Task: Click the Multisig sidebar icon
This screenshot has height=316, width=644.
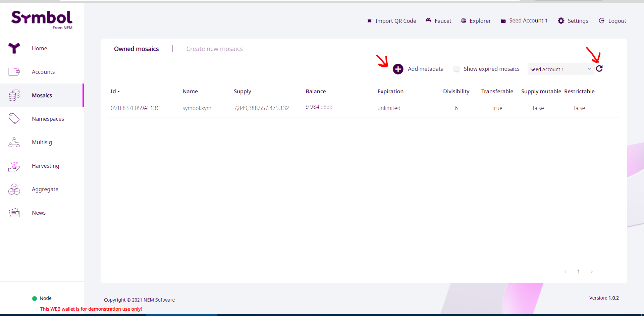Action: coord(14,142)
